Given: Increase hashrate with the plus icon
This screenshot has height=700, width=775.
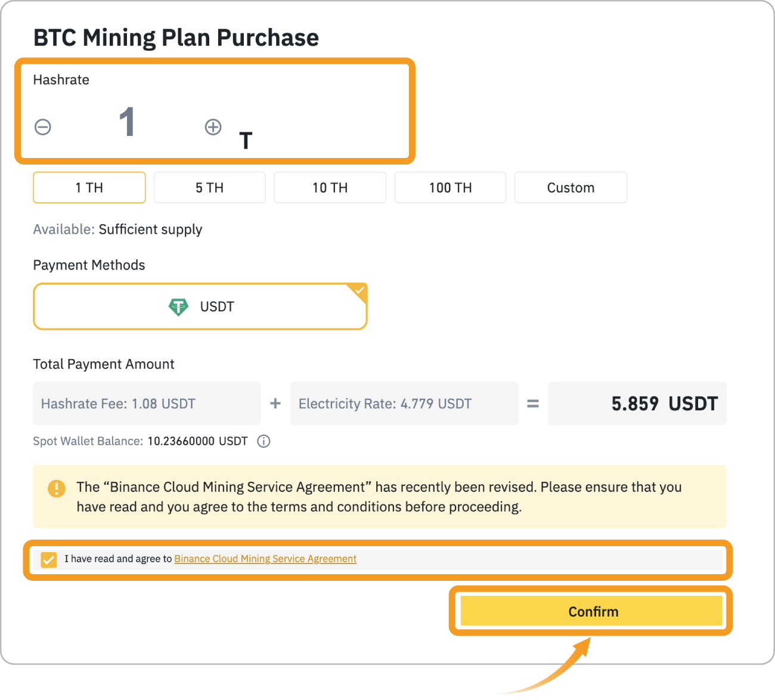Looking at the screenshot, I should (213, 127).
